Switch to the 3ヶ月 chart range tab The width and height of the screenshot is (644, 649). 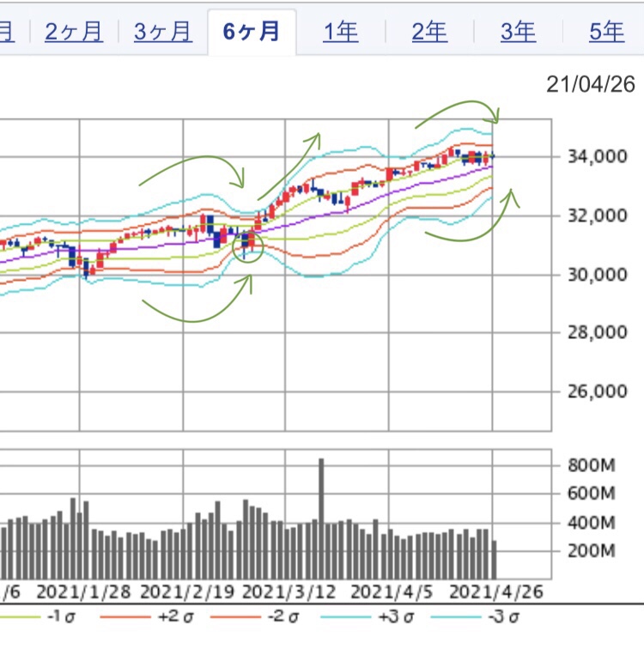tap(163, 32)
